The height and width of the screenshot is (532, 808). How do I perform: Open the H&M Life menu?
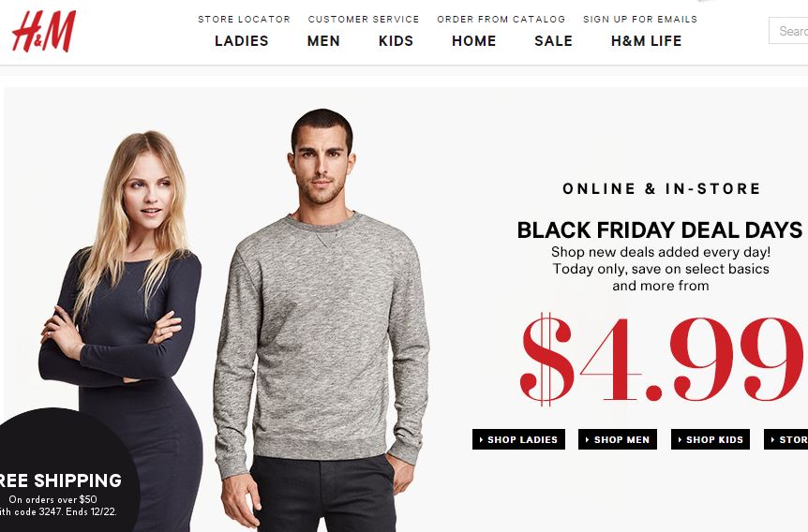646,40
